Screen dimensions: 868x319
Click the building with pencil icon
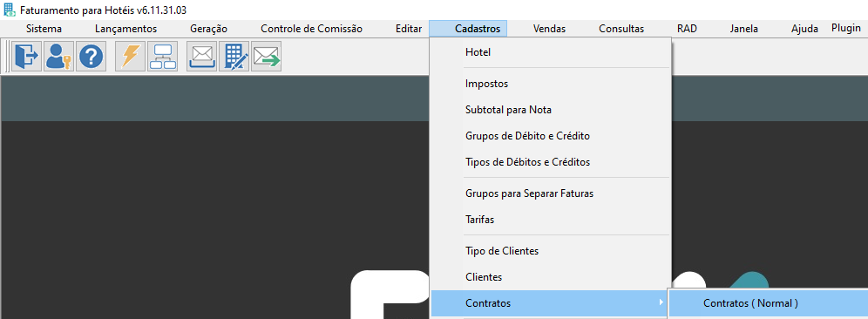point(234,57)
